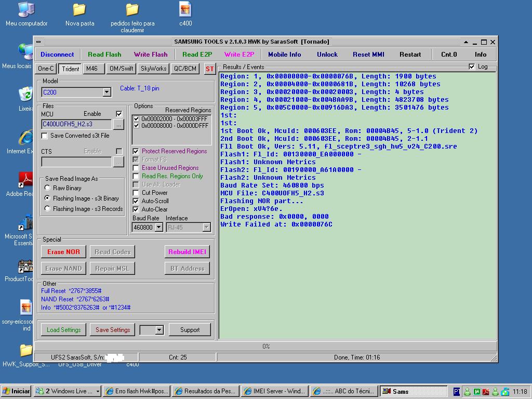
Task: Select Flashing Image - s3 Records option
Action: pos(47,208)
